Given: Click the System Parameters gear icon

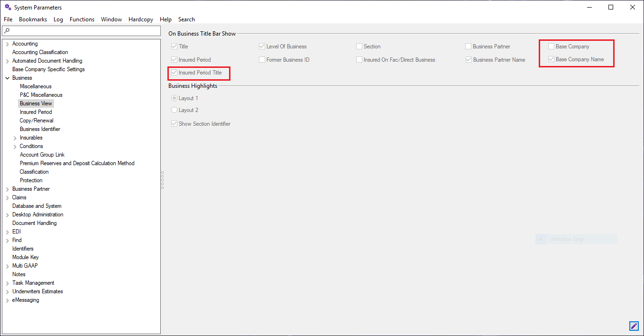Looking at the screenshot, I should click(x=8, y=8).
